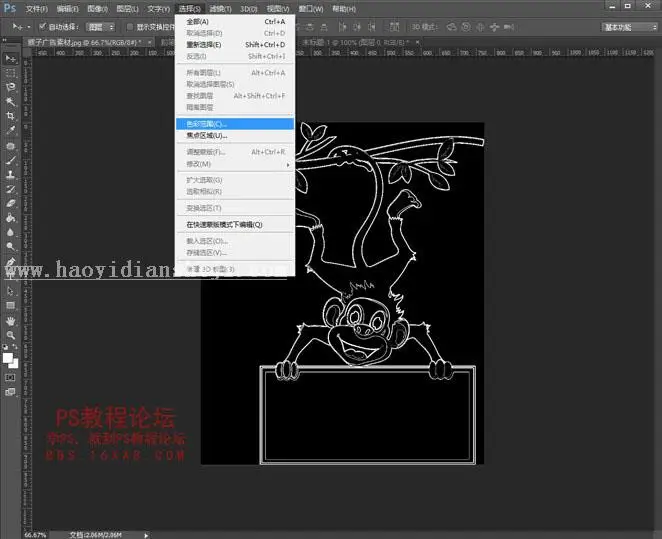Click the Ps application logo
Image resolution: width=662 pixels, height=539 pixels.
(x=10, y=8)
